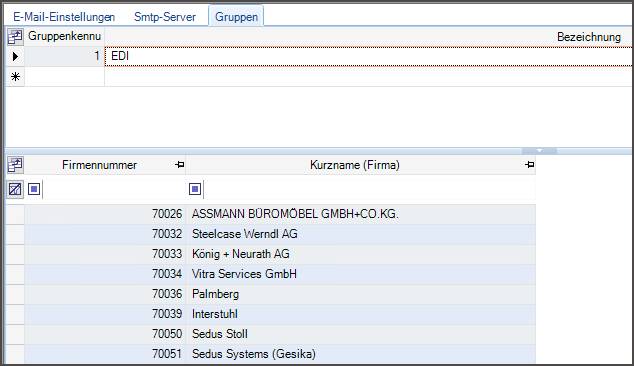Click the new row asterisk selector
This screenshot has width=634, height=366.
tap(15, 76)
